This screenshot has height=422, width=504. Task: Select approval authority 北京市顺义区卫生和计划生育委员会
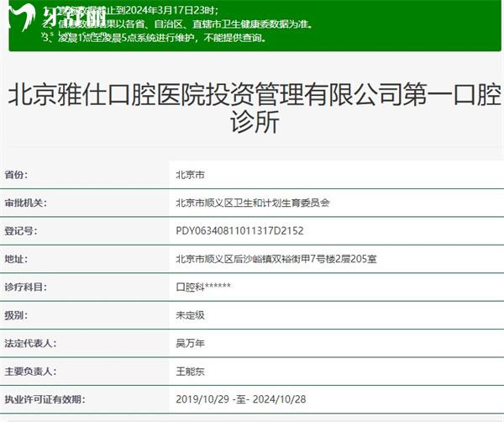253,203
